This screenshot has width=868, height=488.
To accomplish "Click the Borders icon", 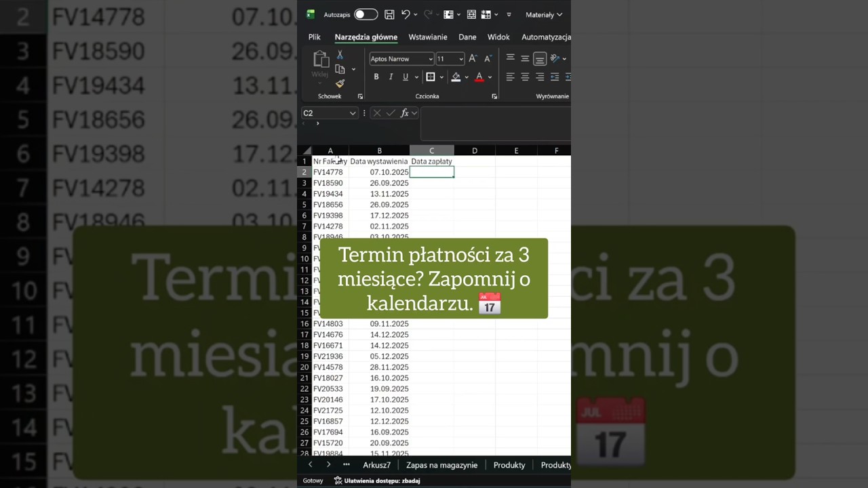I will pos(430,77).
